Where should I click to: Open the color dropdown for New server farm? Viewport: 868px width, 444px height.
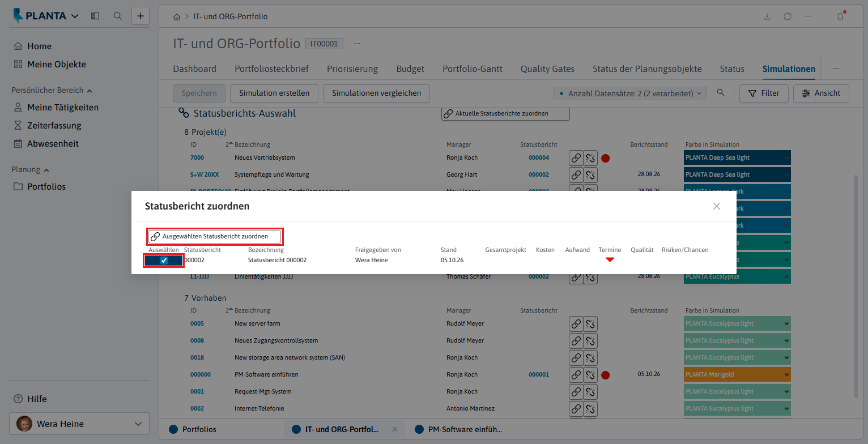point(786,324)
